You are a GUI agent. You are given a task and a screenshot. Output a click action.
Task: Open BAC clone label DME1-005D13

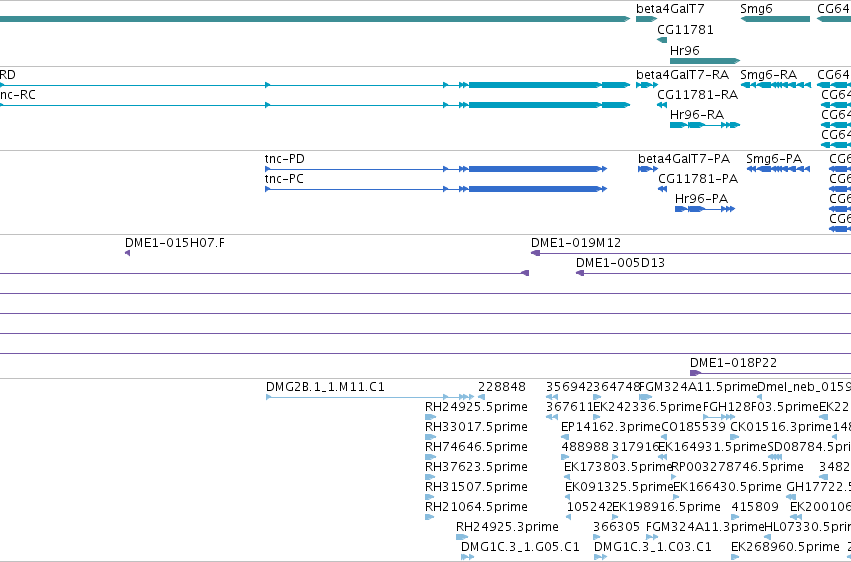coord(620,263)
